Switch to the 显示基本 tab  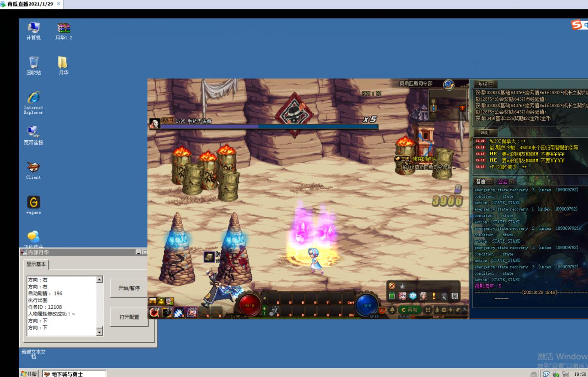coord(36,264)
